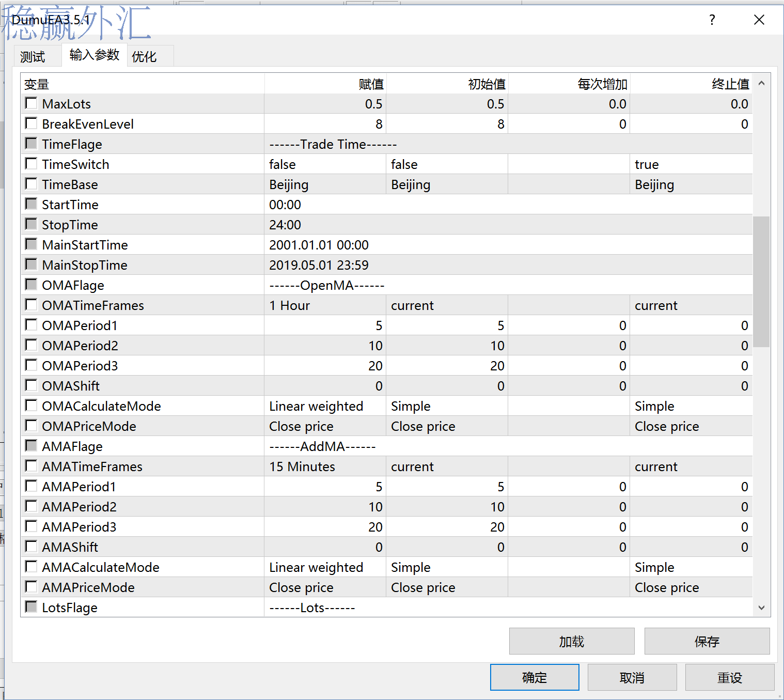
Task: Select the TimeSwitch 终止值 'true' cell
Action: tap(691, 164)
